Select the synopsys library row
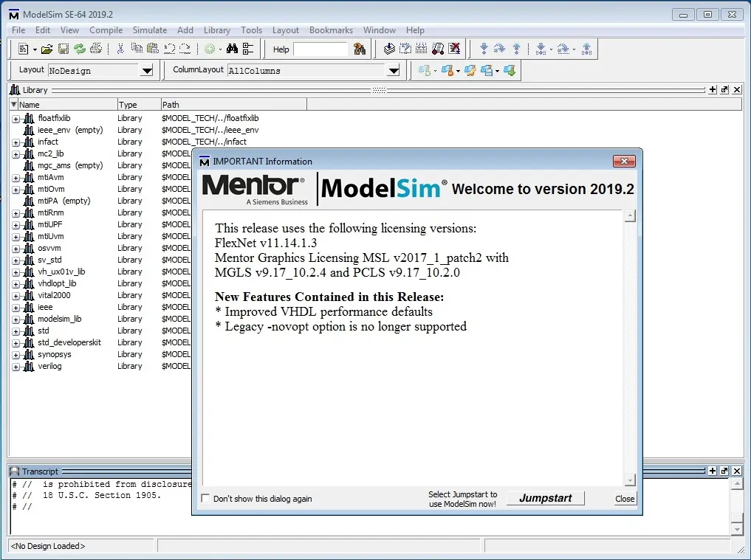The height and width of the screenshot is (560, 751). coord(55,355)
